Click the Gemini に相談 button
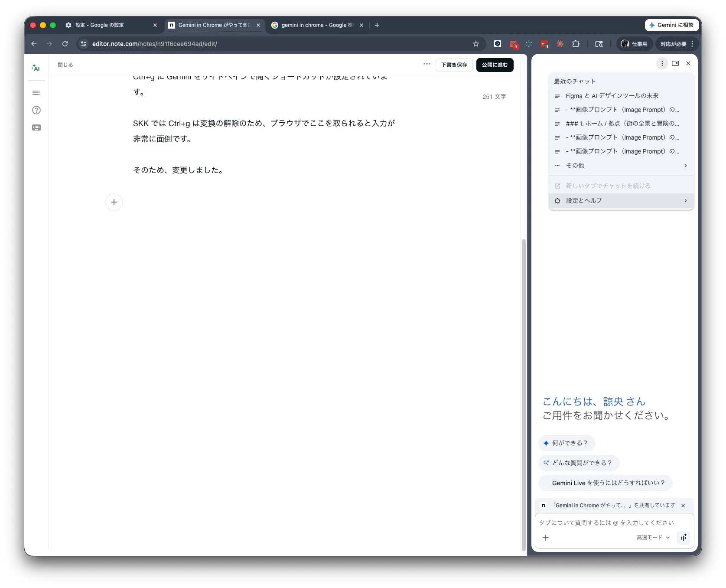The width and height of the screenshot is (726, 588). click(x=671, y=25)
